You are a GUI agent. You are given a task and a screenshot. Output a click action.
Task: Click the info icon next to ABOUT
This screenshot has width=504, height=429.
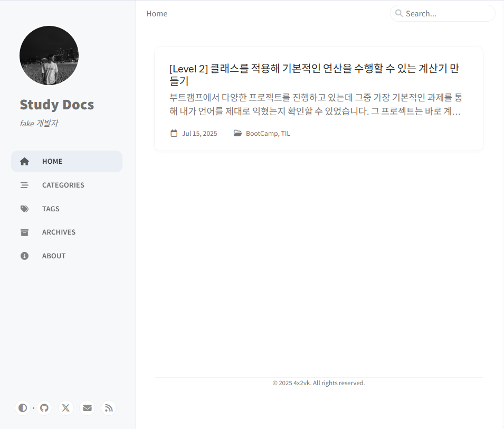[x=24, y=256]
